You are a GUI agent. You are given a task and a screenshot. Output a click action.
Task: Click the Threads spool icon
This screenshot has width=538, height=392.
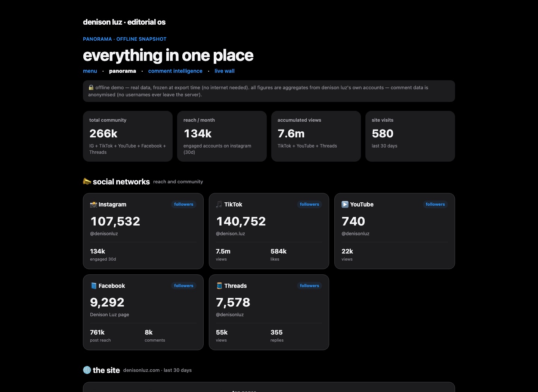click(219, 286)
